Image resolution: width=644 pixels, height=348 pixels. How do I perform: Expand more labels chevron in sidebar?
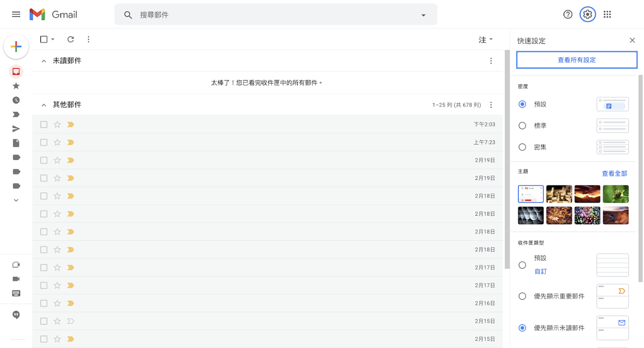[16, 200]
